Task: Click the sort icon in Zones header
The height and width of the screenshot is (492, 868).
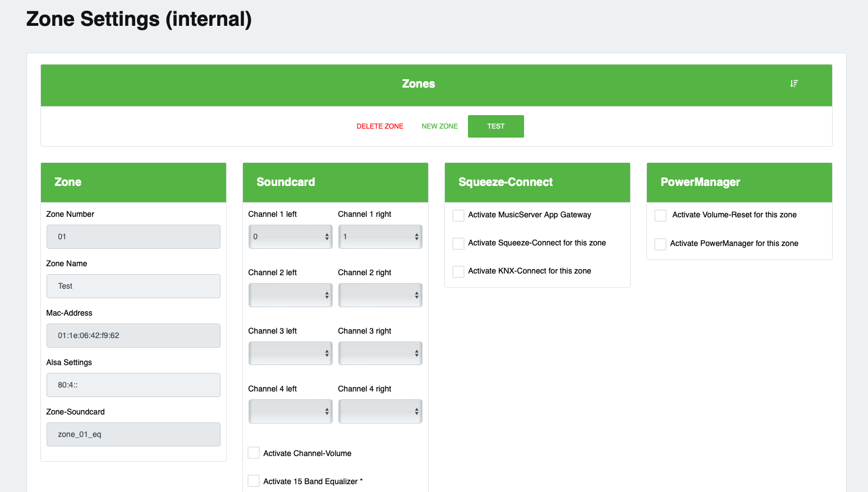Action: click(794, 84)
